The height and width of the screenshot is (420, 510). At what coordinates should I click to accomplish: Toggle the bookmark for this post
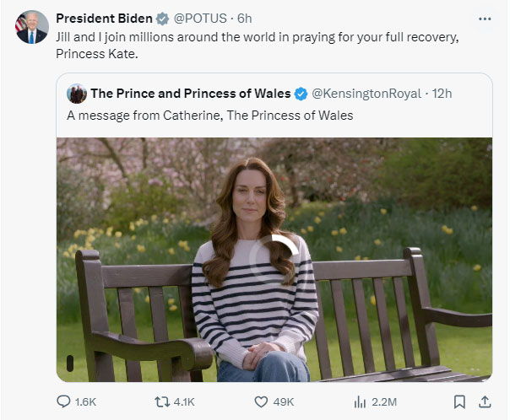pyautogui.click(x=459, y=401)
